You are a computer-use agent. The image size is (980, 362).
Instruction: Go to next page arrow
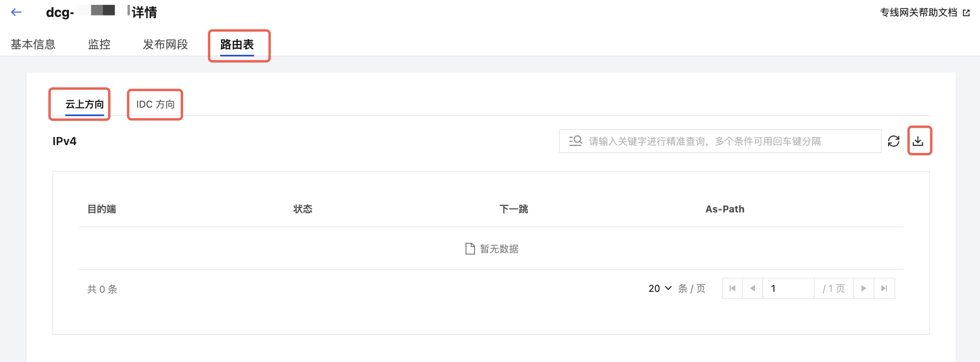pyautogui.click(x=863, y=288)
